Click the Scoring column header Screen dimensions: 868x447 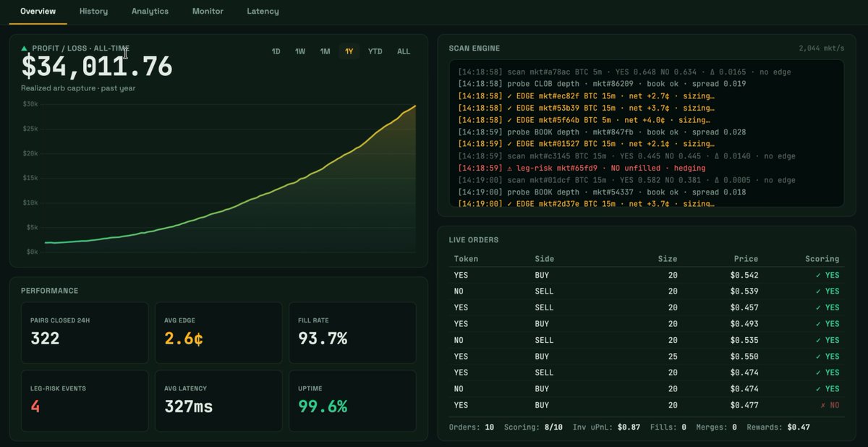pos(822,259)
